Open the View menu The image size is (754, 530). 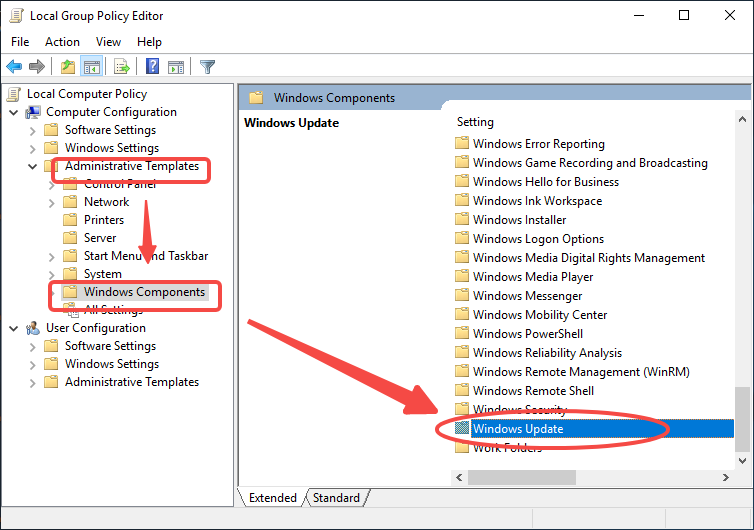coord(108,42)
